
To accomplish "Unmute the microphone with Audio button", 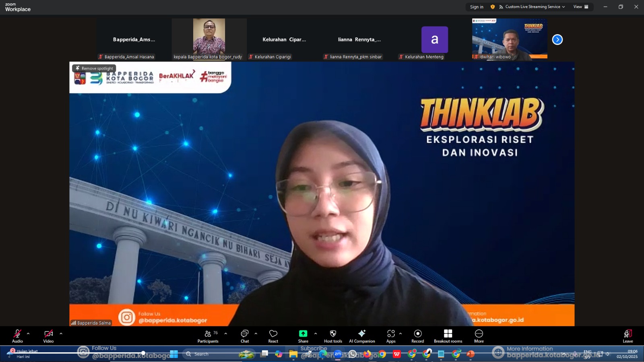I will [x=17, y=336].
